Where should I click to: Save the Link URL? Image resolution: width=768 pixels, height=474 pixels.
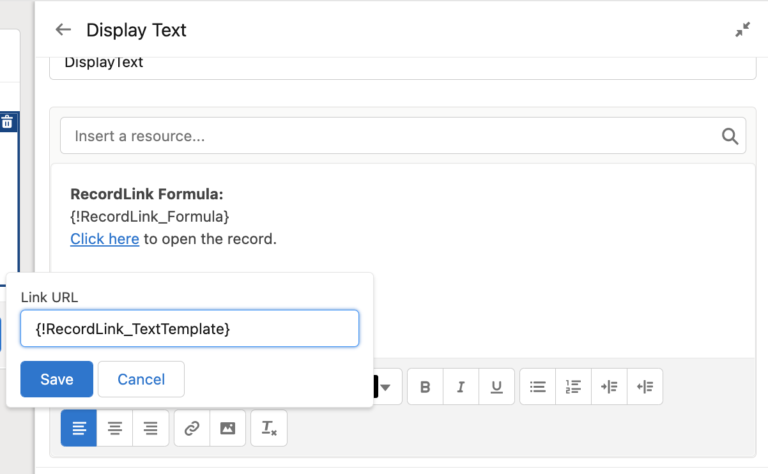(56, 379)
